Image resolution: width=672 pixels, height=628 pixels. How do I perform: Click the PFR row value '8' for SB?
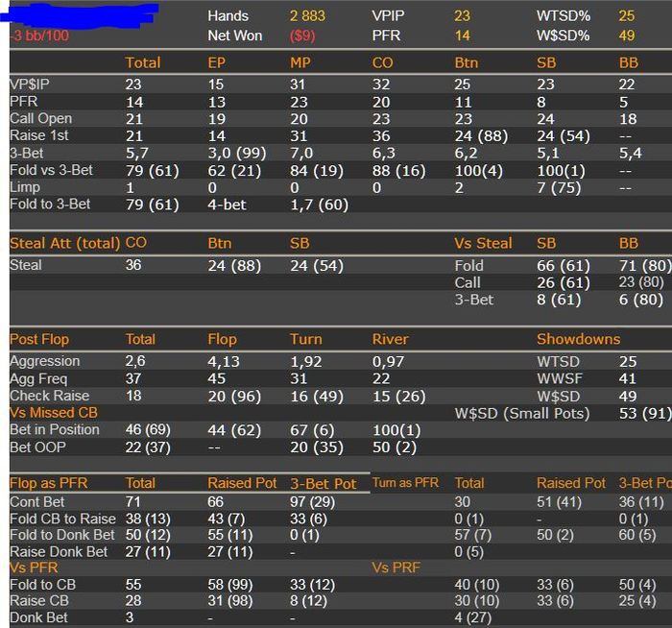(x=541, y=102)
